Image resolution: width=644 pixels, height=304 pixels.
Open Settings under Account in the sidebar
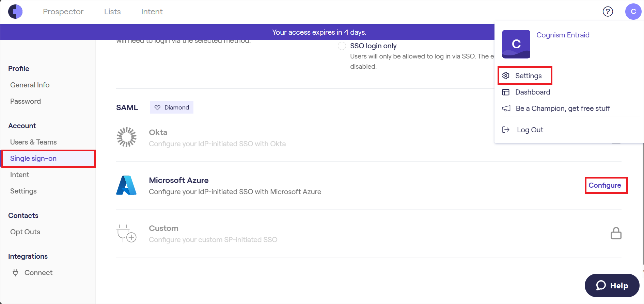tap(23, 191)
